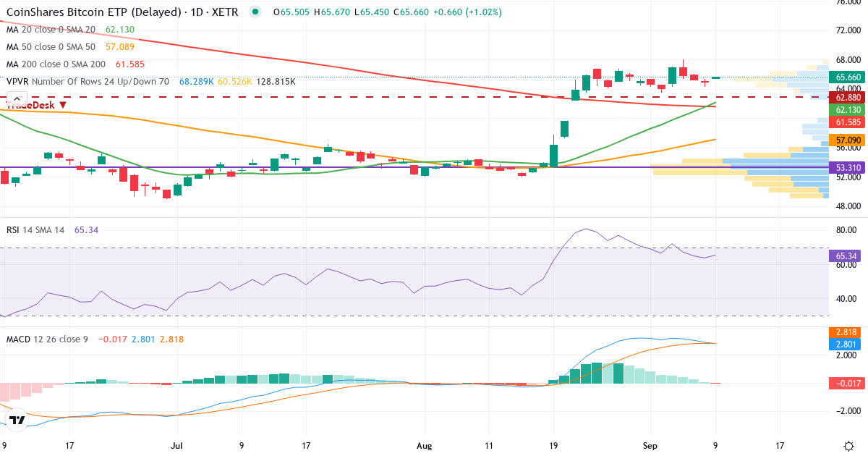Open chart settings gear icon
This screenshot has width=868, height=456.
[848, 445]
